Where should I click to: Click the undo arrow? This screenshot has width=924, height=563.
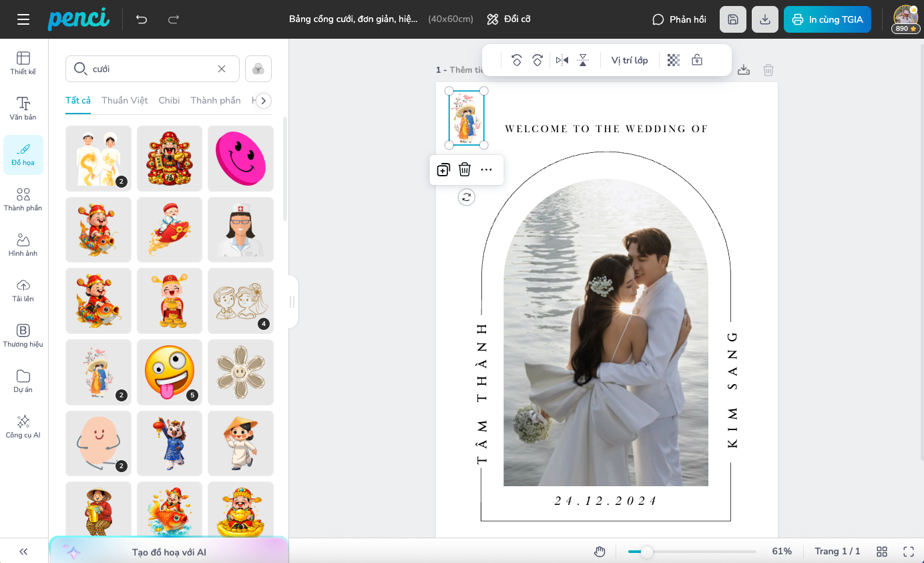(142, 19)
